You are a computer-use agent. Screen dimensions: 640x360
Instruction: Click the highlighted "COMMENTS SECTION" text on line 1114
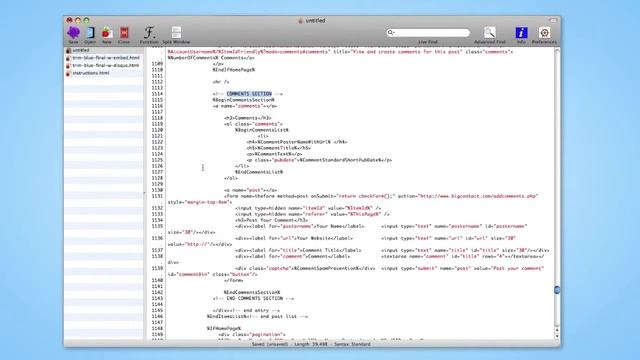pyautogui.click(x=249, y=94)
